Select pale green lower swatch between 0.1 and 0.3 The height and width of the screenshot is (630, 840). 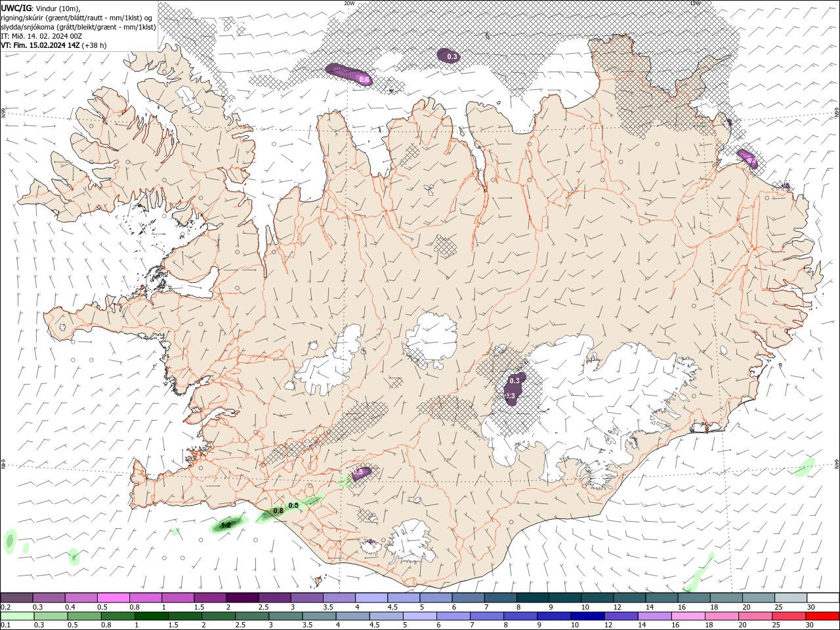16,616
